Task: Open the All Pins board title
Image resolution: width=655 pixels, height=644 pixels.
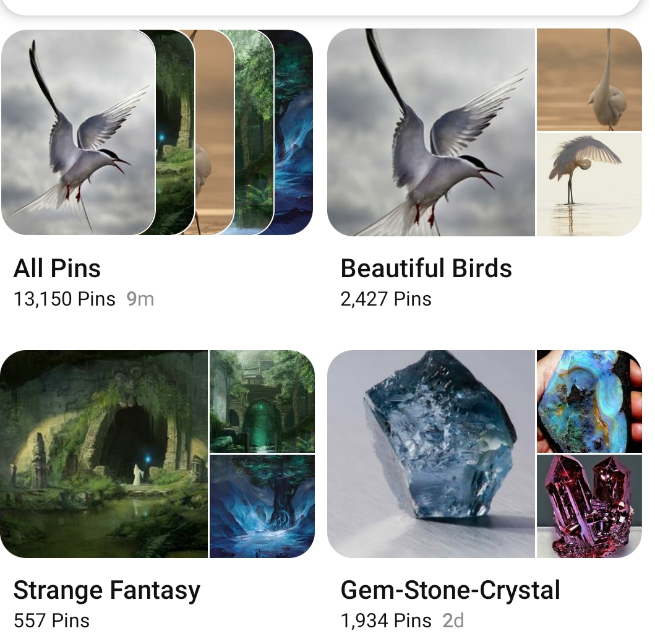Action: [x=57, y=268]
